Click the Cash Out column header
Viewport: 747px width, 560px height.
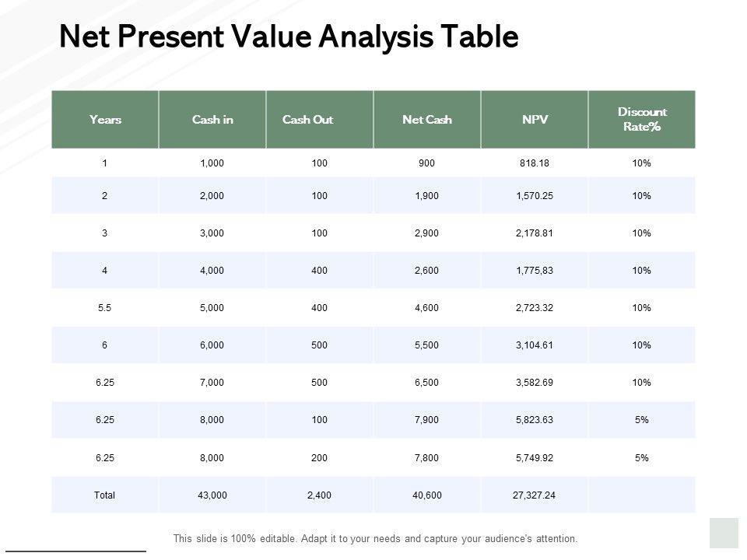pos(307,120)
